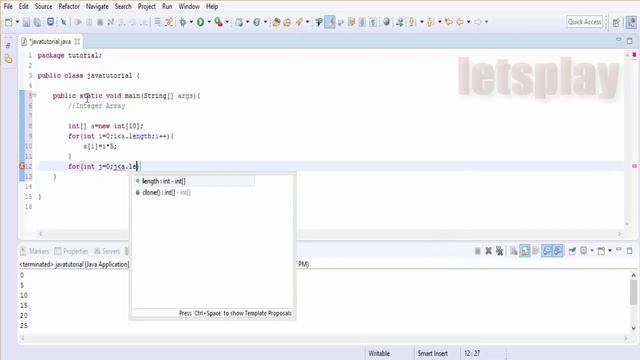Click the top icon in left sidebar
640x360 pixels.
(x=9, y=46)
